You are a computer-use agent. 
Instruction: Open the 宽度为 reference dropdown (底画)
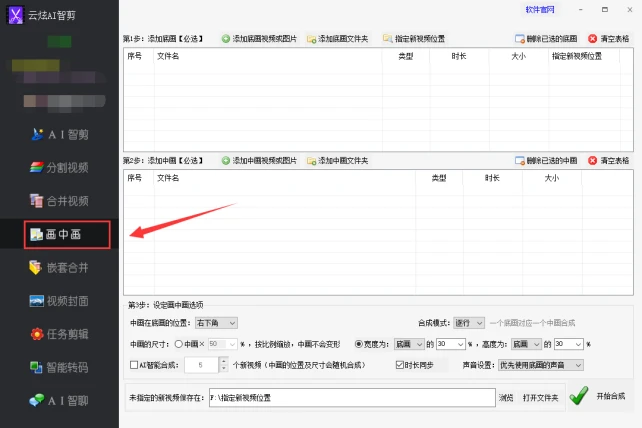click(409, 344)
